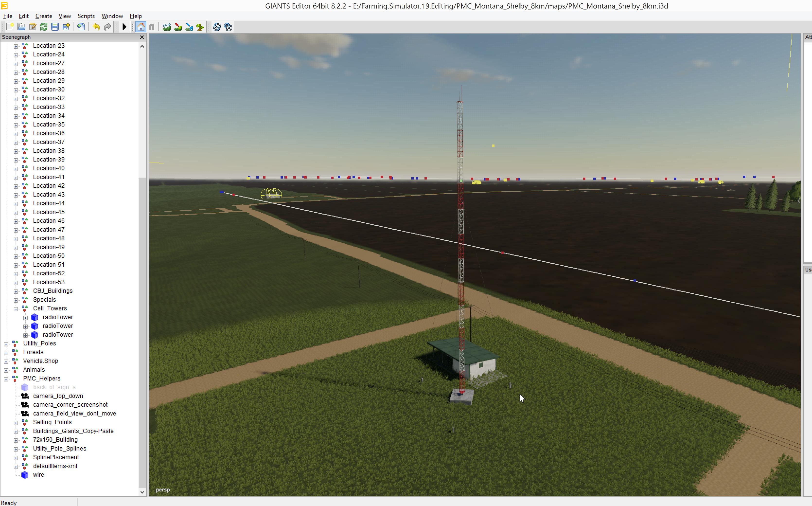Undo the last action with yellow arrow
This screenshot has height=506, width=812.
(96, 27)
